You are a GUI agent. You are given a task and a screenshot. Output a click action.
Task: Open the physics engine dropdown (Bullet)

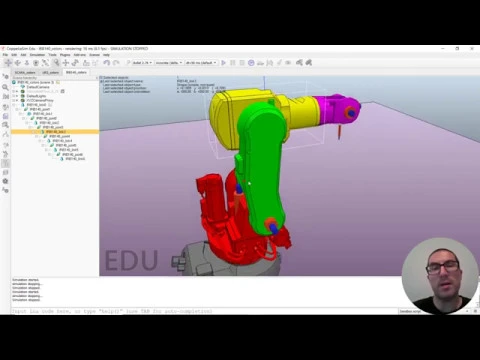[143, 63]
